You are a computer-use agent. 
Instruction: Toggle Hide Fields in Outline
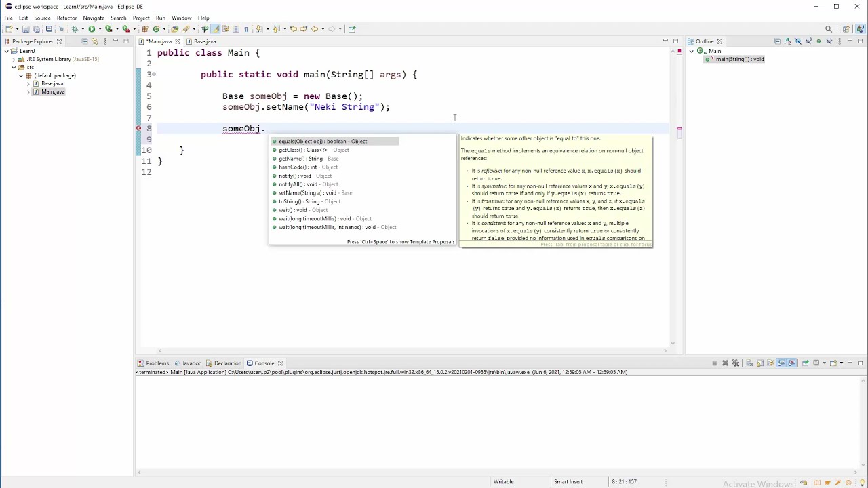click(x=798, y=41)
